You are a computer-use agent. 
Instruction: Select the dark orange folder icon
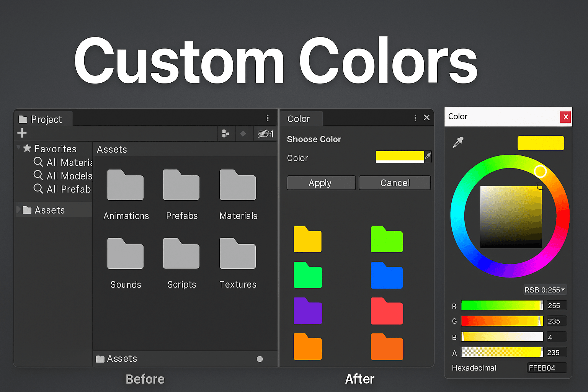tap(387, 346)
